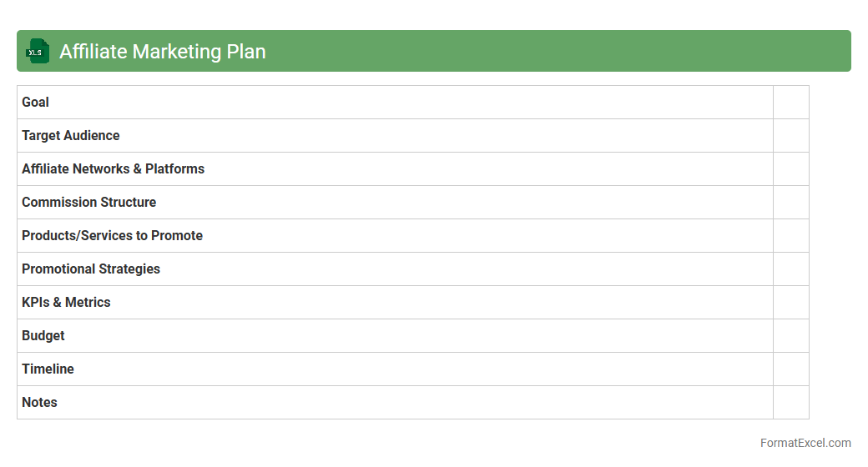This screenshot has width=868, height=467.
Task: Click the empty cell beside Target Audience
Action: (790, 135)
